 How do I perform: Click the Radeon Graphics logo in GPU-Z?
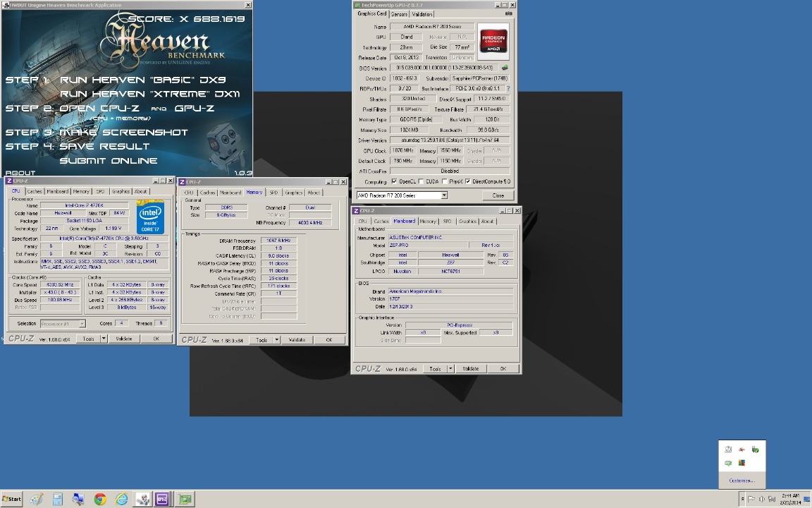click(493, 41)
